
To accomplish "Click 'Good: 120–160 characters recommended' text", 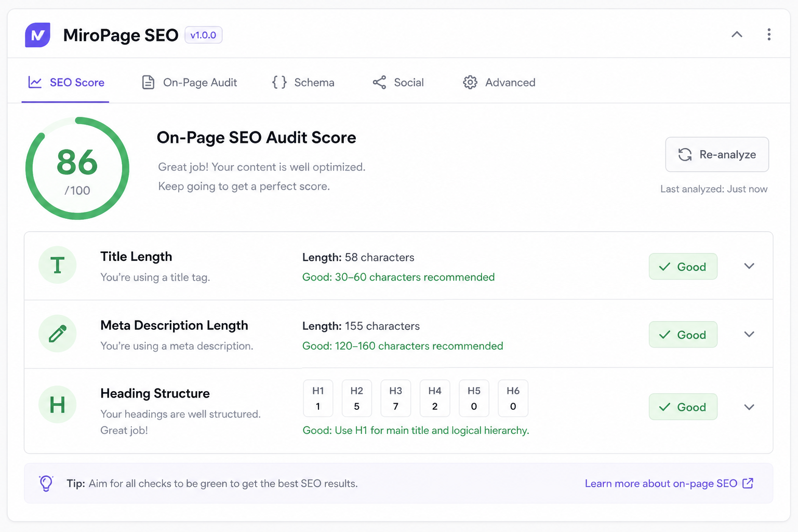I will [x=403, y=345].
